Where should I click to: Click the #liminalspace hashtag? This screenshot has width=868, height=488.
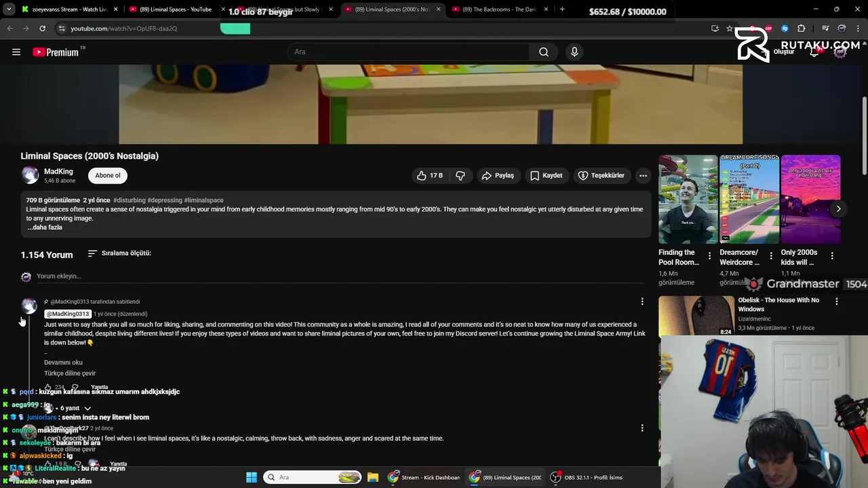(203, 201)
